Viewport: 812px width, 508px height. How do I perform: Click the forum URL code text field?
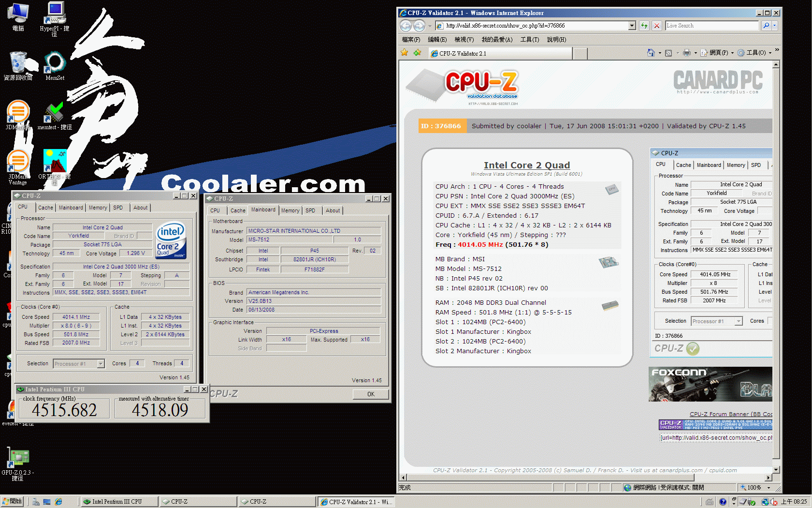point(716,437)
